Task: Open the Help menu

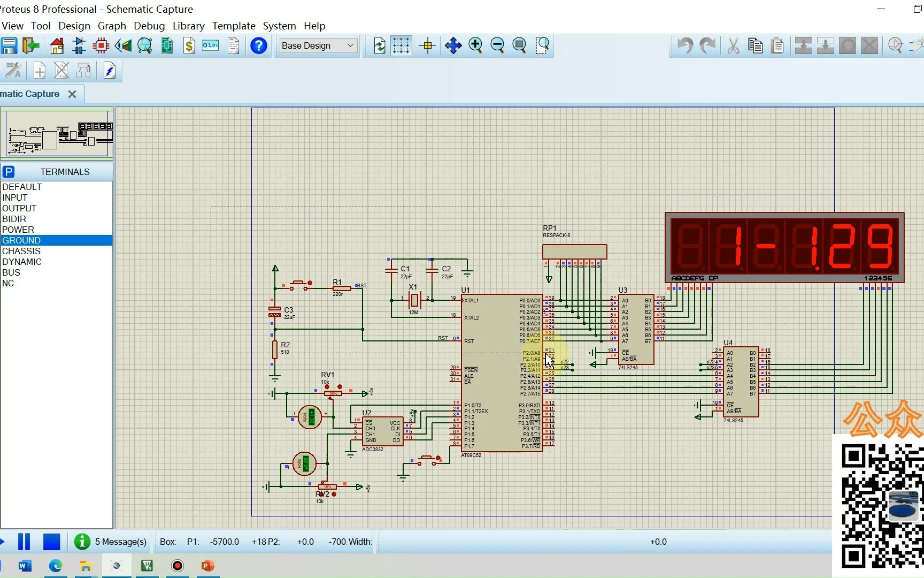Action: pyautogui.click(x=314, y=26)
